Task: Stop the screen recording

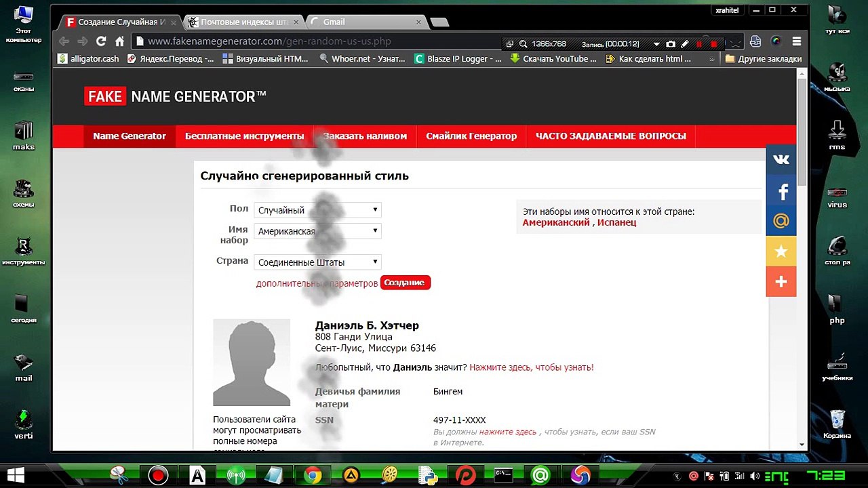Action: [713, 43]
